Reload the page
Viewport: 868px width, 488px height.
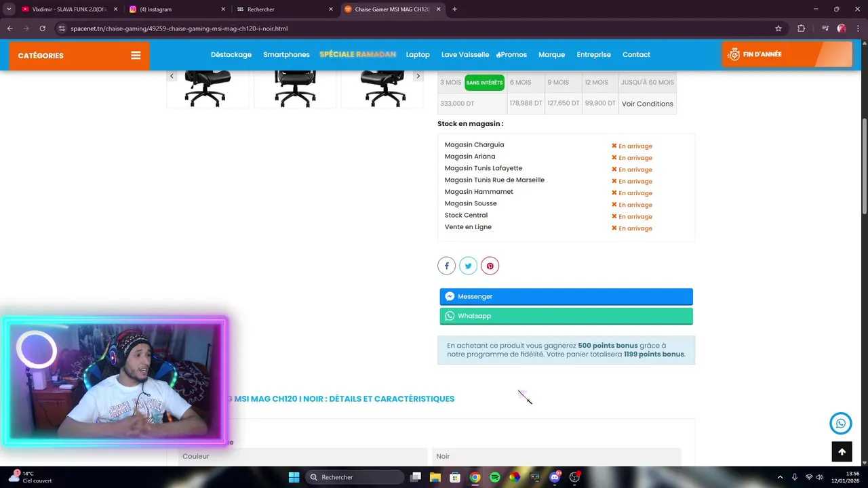click(42, 28)
